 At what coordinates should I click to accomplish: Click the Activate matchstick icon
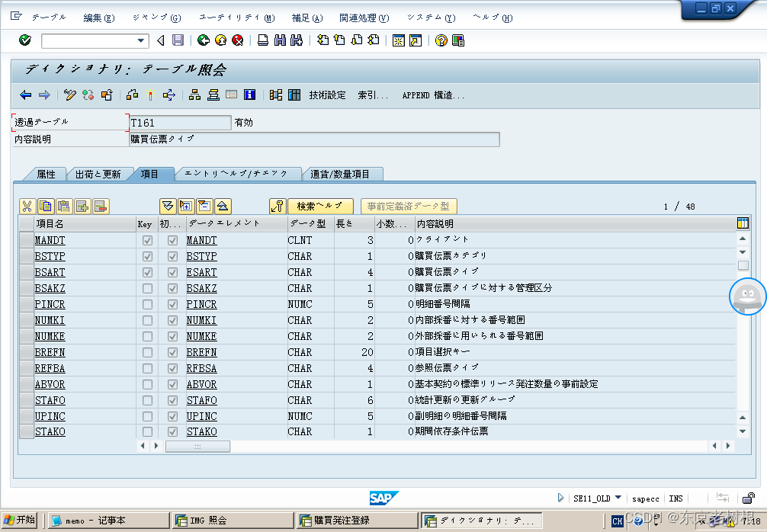pyautogui.click(x=151, y=95)
